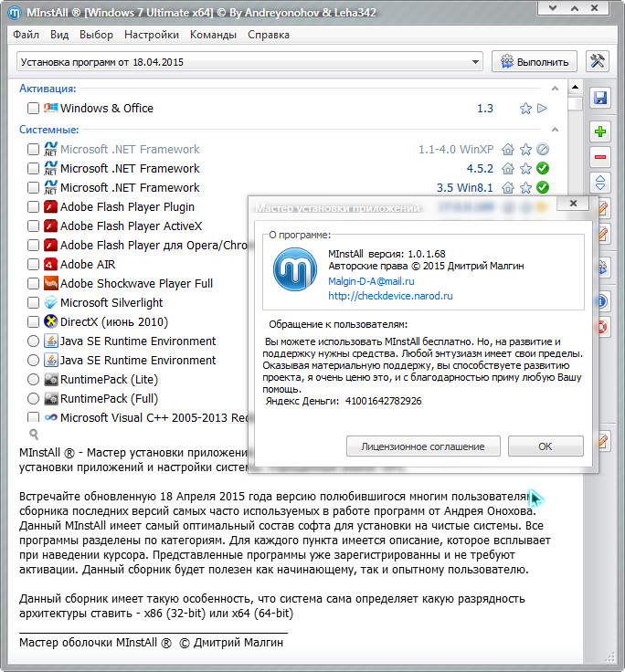The width and height of the screenshot is (625, 672).
Task: Click the Adobe AIR program icon
Action: pos(50,265)
